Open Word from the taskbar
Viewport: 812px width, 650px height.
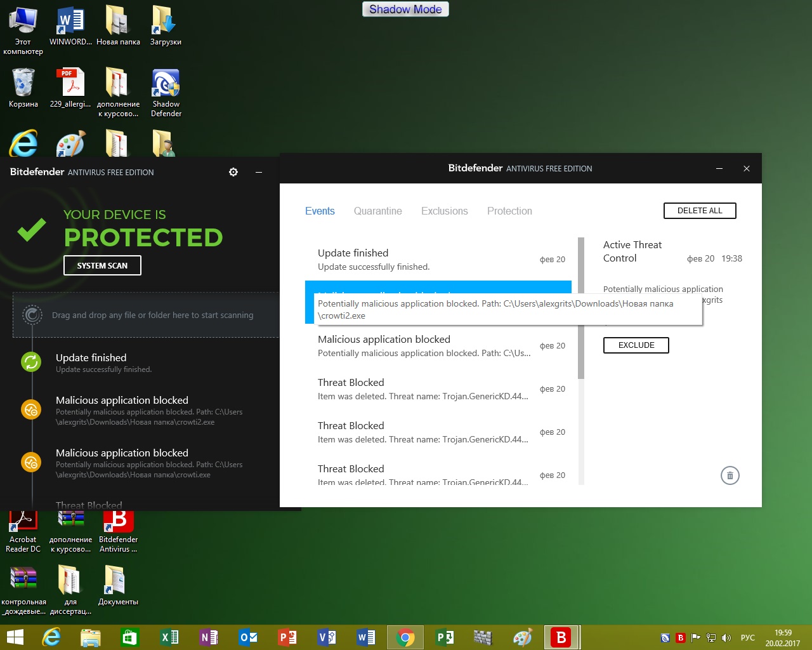(366, 637)
